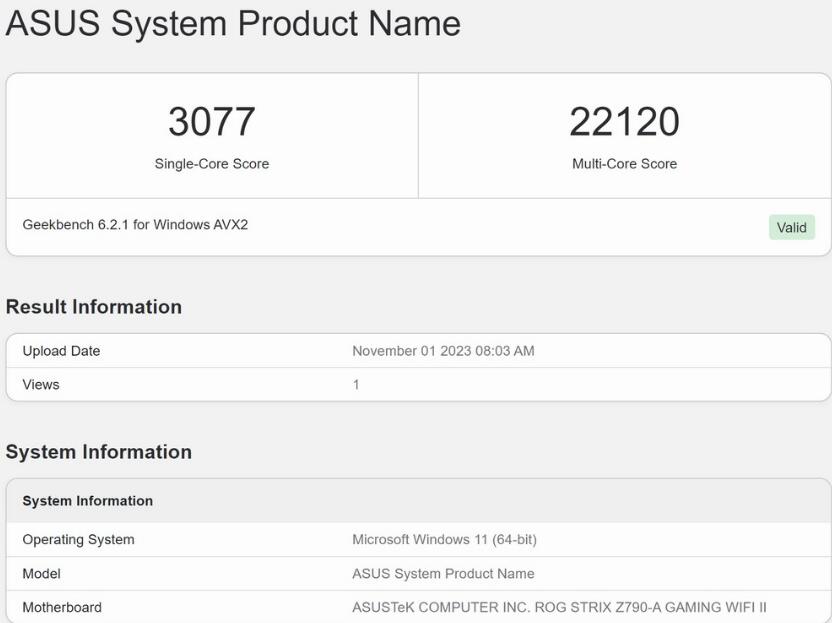This screenshot has height=623, width=832.
Task: Click 'Geekbench 6.2.1 for Windows AVX2' text
Action: (x=135, y=225)
